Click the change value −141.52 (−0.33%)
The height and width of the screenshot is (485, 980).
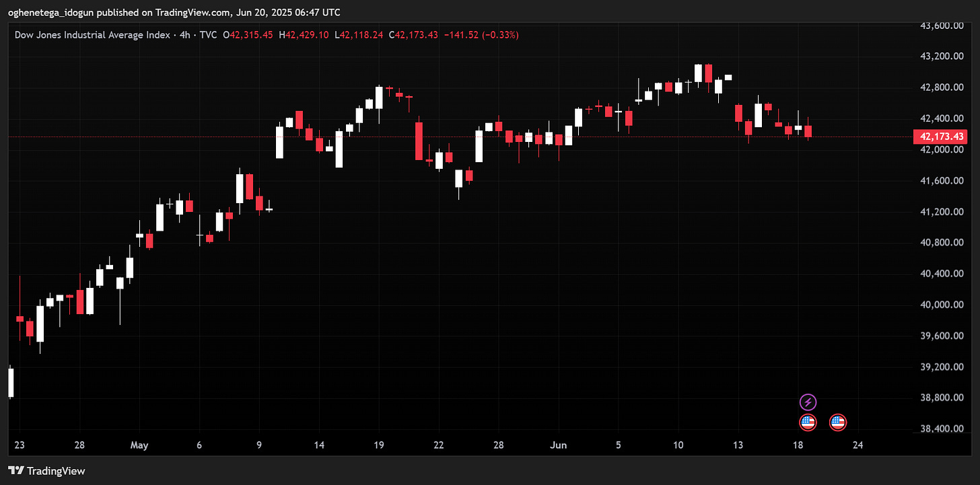coord(482,34)
